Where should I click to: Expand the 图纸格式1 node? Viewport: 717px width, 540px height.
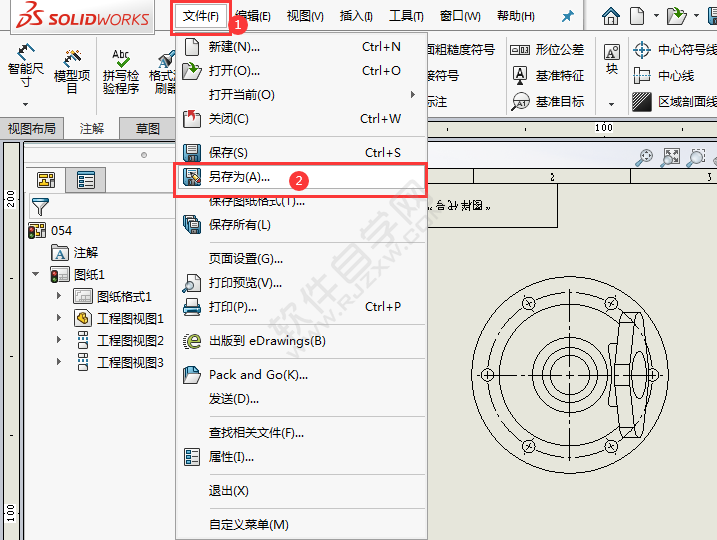point(59,296)
